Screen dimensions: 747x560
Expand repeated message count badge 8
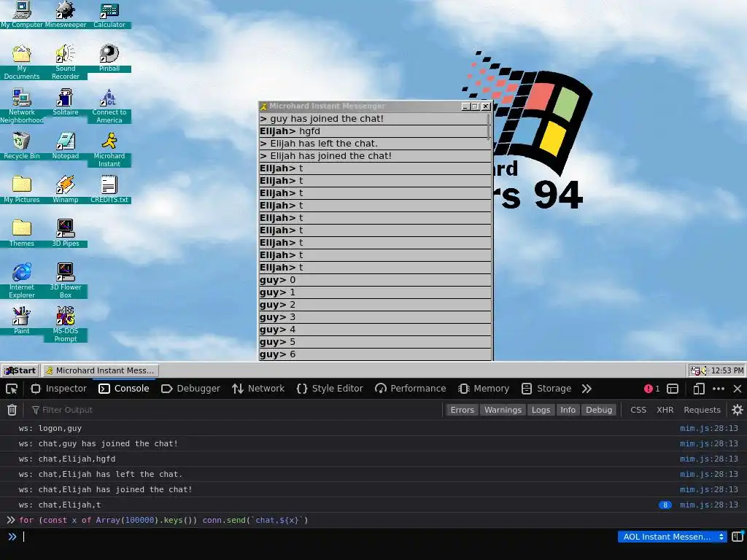point(665,505)
